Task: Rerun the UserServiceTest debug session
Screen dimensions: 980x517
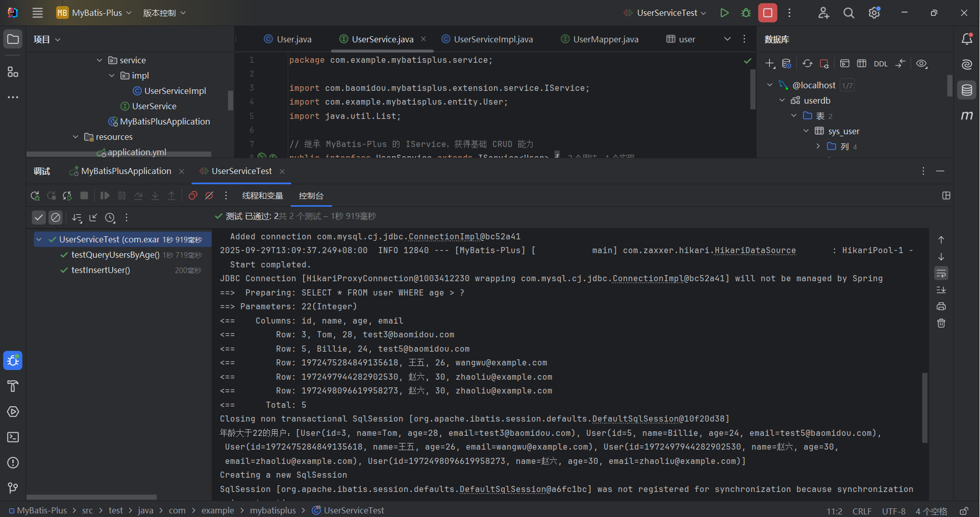Action: coord(35,196)
